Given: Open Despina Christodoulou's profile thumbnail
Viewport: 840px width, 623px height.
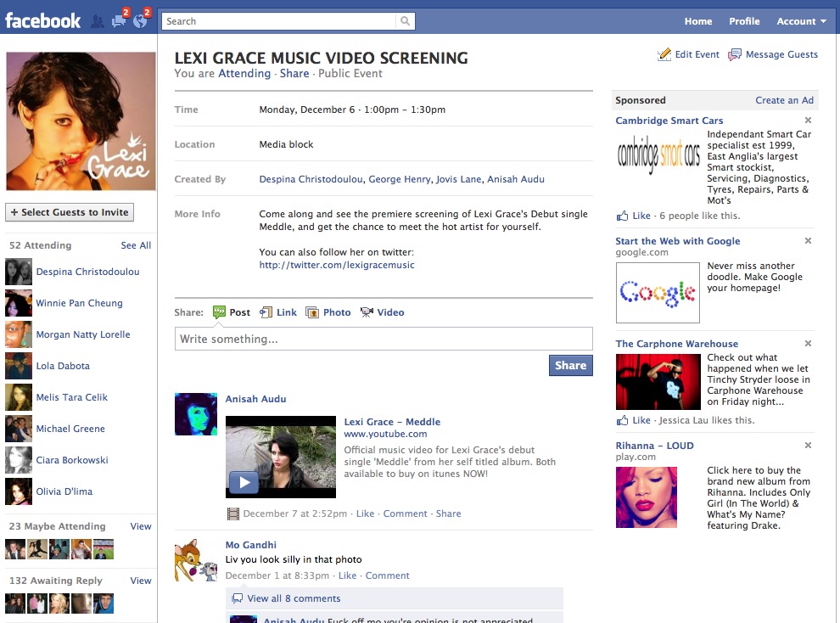Looking at the screenshot, I should click(19, 272).
